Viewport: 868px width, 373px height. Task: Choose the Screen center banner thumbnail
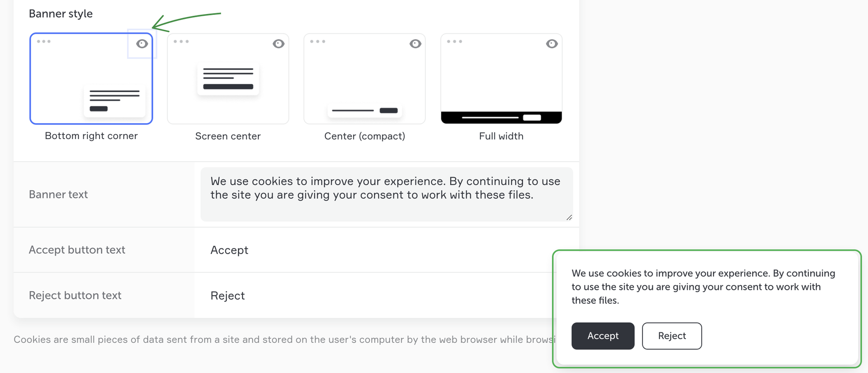228,79
